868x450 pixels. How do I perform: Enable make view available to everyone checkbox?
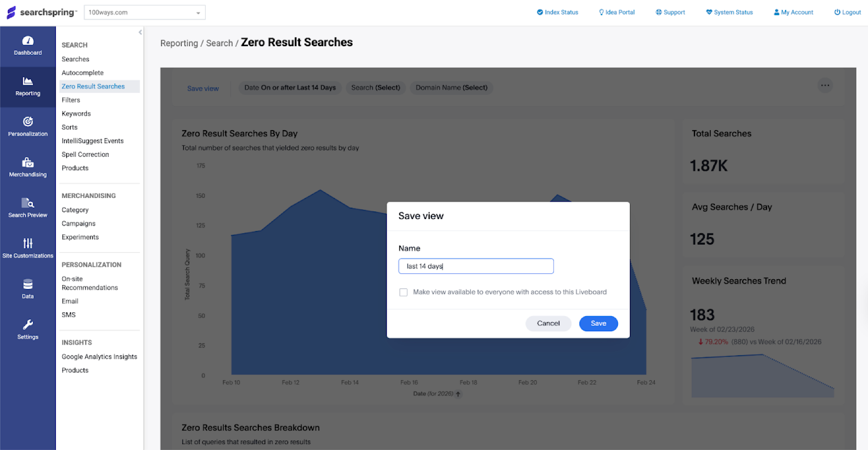(404, 292)
